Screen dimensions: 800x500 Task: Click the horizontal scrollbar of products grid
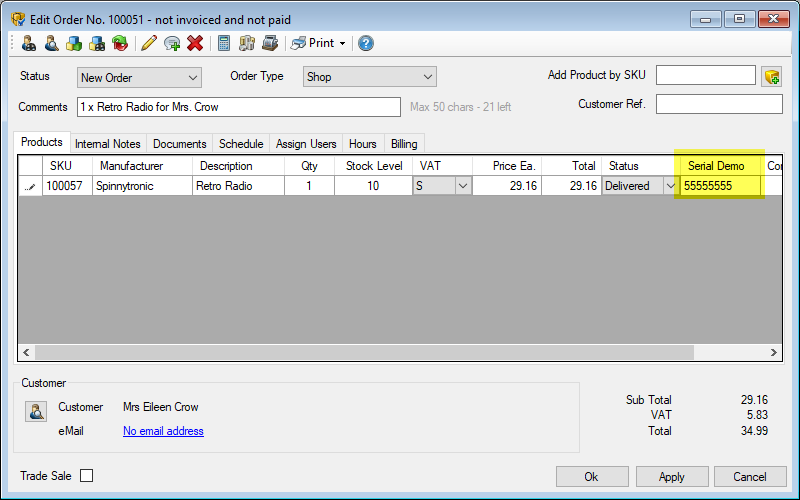point(360,353)
